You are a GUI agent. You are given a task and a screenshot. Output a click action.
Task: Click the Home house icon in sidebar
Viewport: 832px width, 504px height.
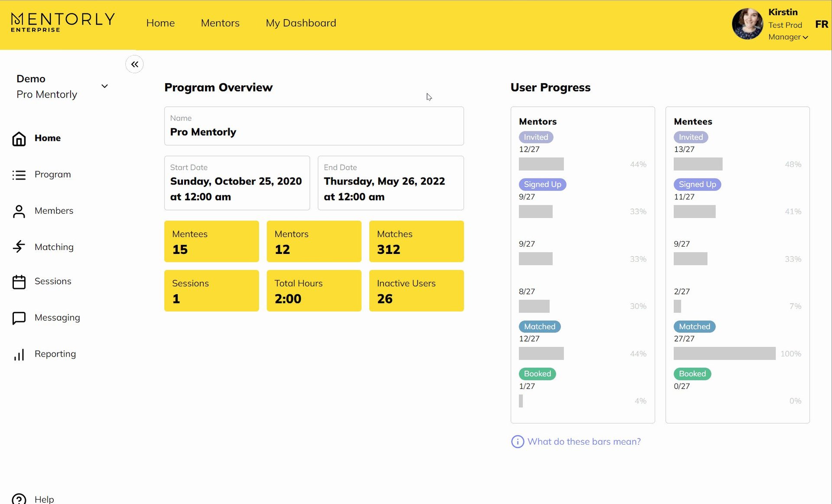(19, 139)
